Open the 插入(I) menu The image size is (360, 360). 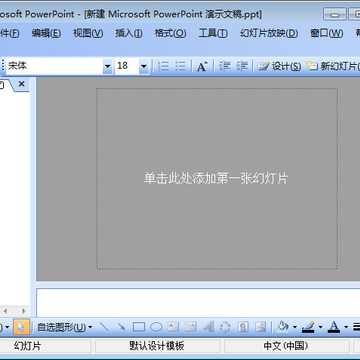point(129,33)
